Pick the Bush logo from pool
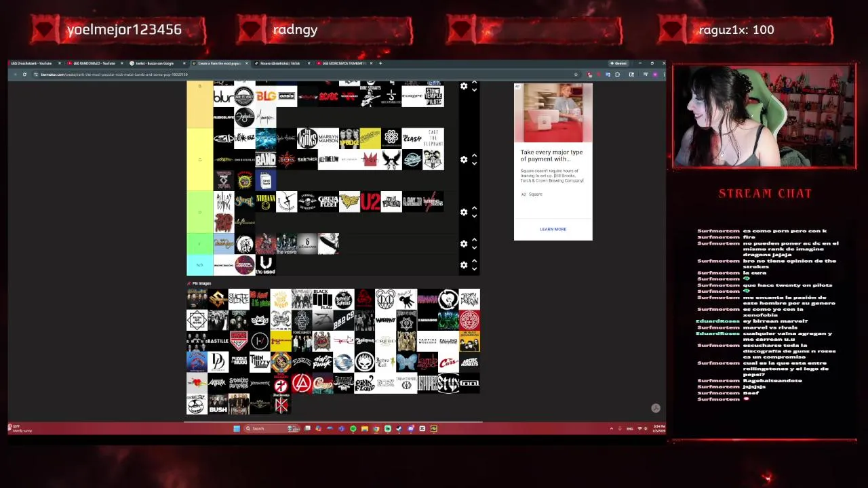Viewport: 868px width, 488px height. [218, 404]
